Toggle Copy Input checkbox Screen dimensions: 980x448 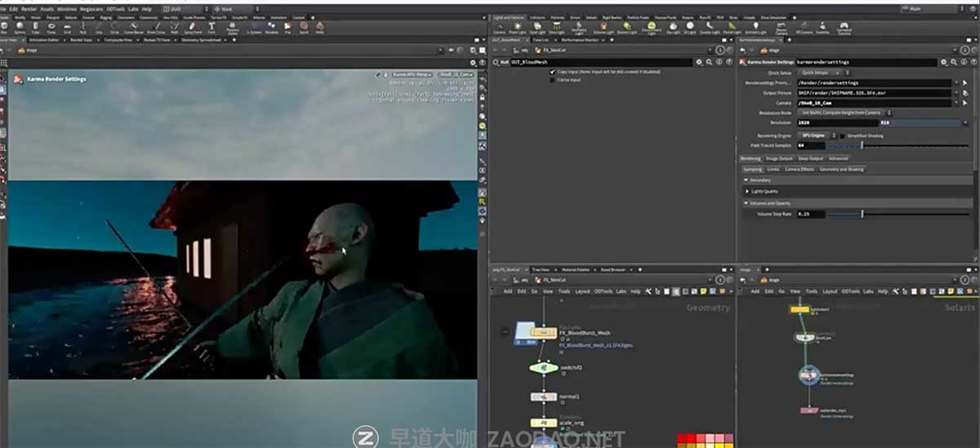coord(552,72)
